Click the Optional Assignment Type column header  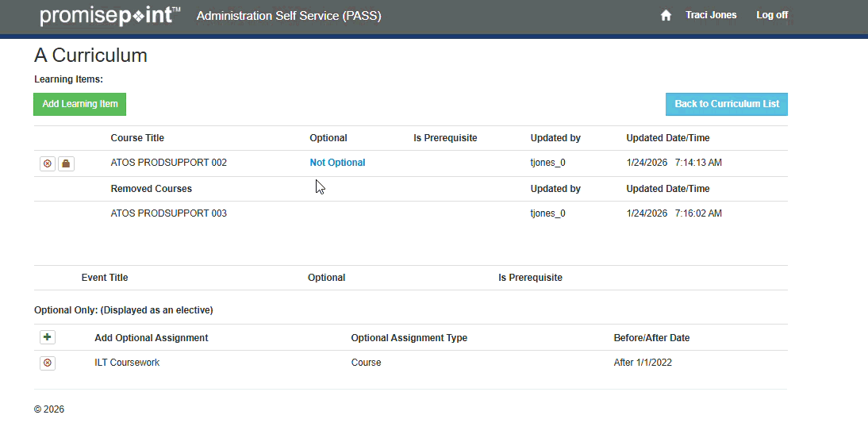click(x=409, y=338)
